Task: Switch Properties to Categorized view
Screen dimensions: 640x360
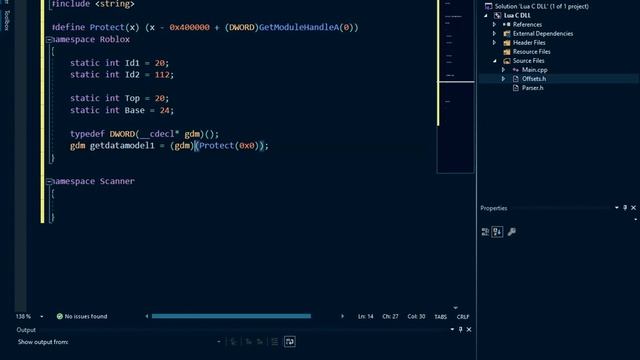Action: point(485,232)
